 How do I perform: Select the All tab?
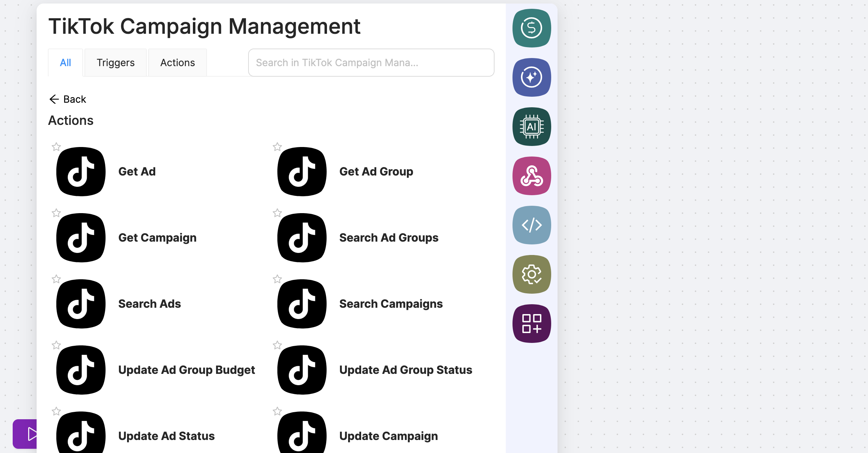click(65, 63)
